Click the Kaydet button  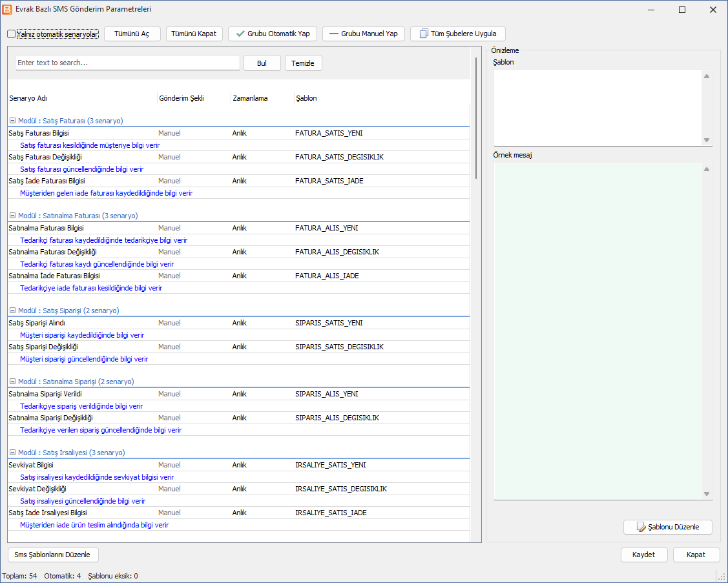[644, 555]
